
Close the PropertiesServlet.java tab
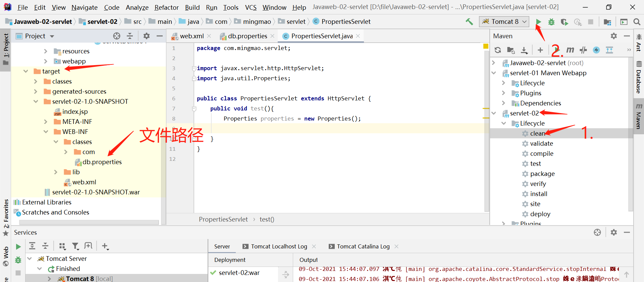click(x=358, y=36)
